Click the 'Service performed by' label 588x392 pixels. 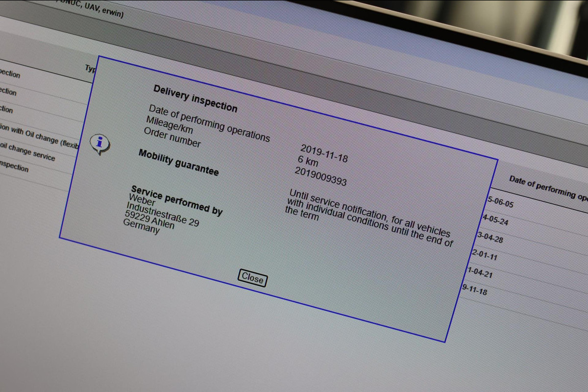(x=176, y=200)
